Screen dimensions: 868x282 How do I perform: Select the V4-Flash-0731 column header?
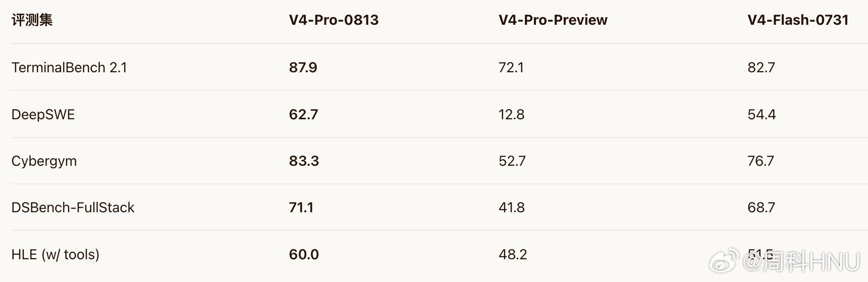(x=798, y=20)
